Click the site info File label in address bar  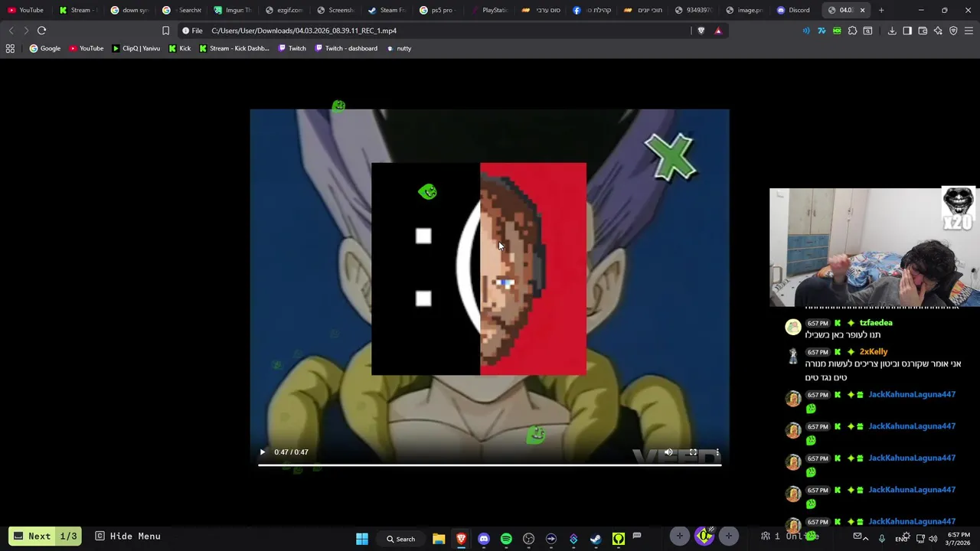[192, 31]
